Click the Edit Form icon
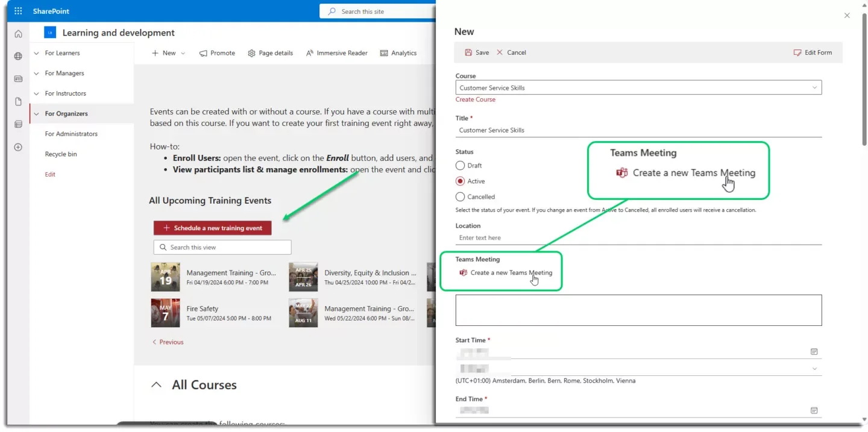This screenshot has height=432, width=868. [x=797, y=52]
